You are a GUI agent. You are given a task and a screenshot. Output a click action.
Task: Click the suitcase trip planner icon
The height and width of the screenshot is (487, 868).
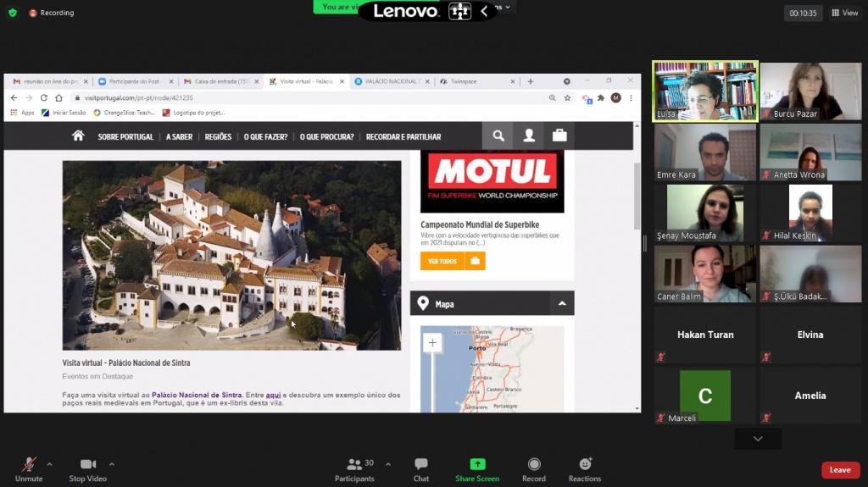click(x=559, y=136)
